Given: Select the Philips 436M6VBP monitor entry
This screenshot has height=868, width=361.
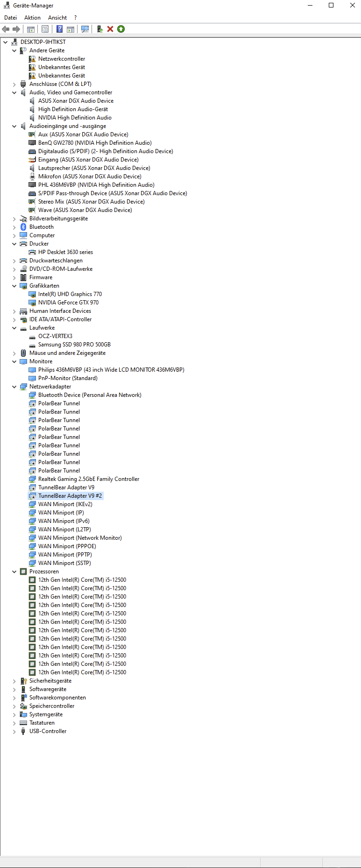Looking at the screenshot, I should pyautogui.click(x=111, y=370).
